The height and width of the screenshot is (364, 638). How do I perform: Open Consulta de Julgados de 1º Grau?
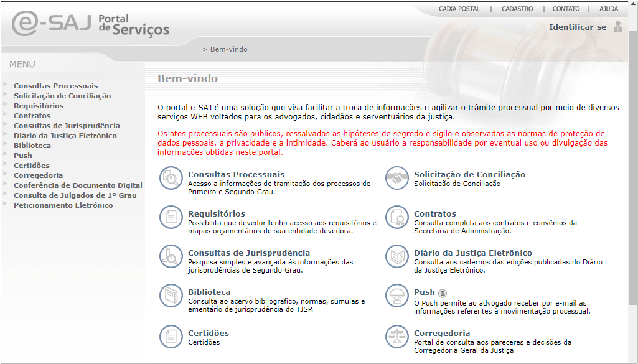tap(75, 195)
